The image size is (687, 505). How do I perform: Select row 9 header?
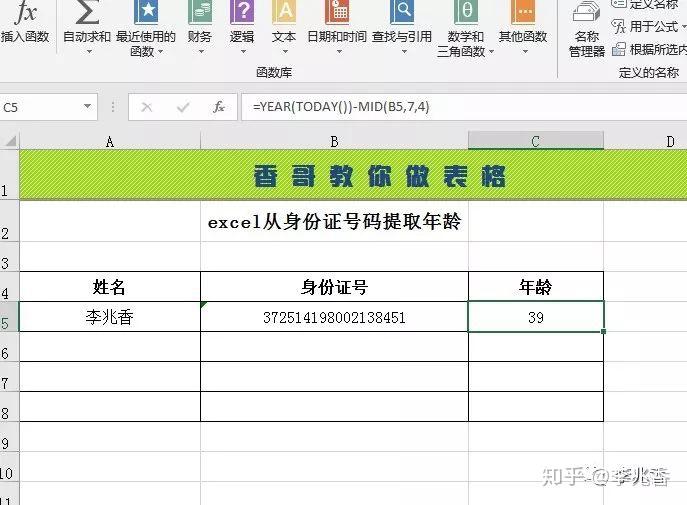point(9,437)
